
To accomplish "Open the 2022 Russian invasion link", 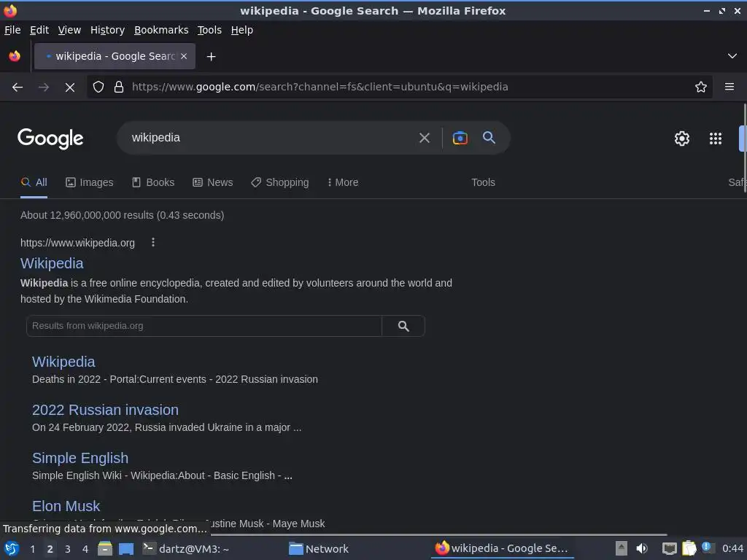I will 105,410.
